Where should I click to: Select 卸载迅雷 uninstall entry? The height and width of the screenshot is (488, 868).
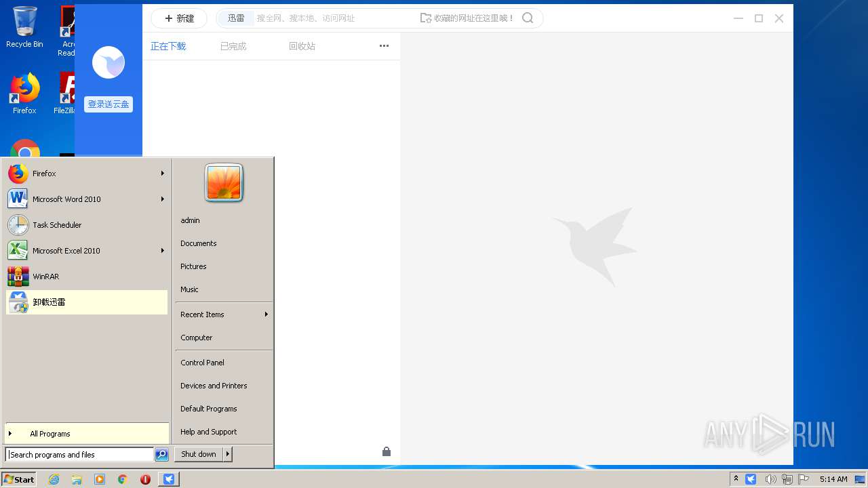coord(87,302)
